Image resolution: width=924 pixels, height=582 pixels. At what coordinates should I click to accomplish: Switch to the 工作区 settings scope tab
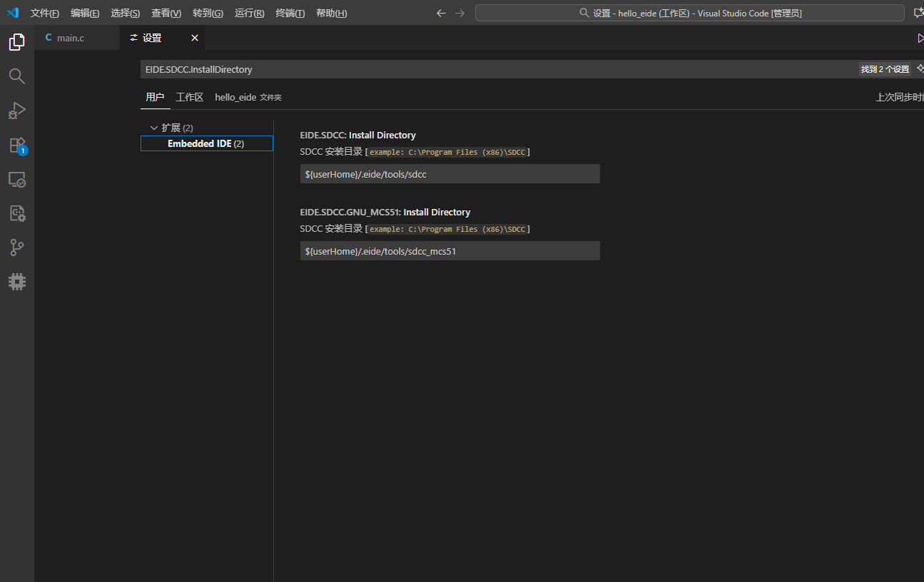pyautogui.click(x=190, y=97)
